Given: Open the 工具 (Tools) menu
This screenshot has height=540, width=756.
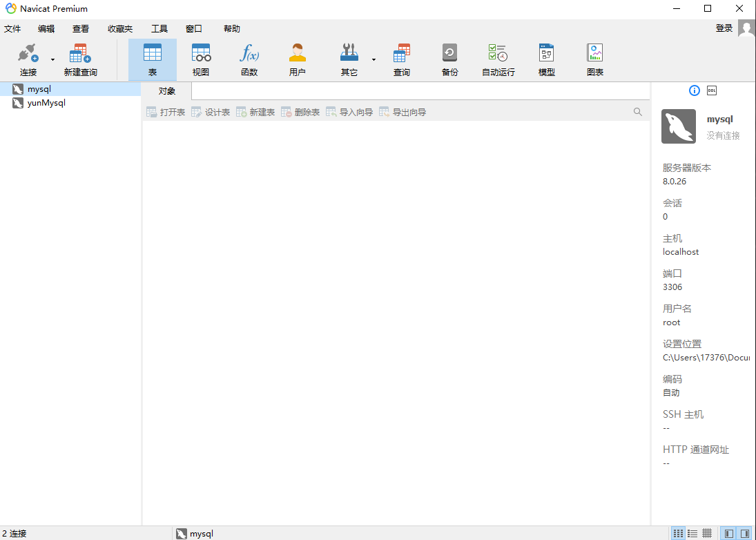Looking at the screenshot, I should (159, 29).
